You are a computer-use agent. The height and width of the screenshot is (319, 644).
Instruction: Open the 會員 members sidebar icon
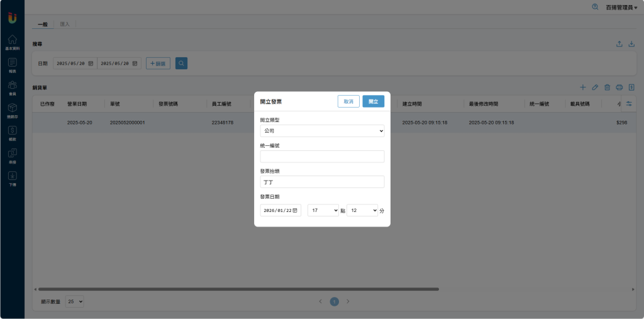(x=12, y=86)
